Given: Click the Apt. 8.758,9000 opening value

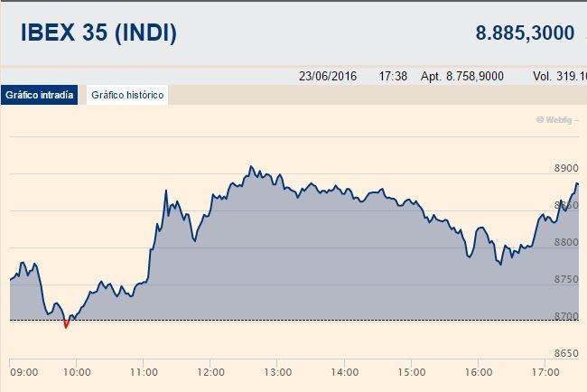Looking at the screenshot, I should pyautogui.click(x=462, y=77).
